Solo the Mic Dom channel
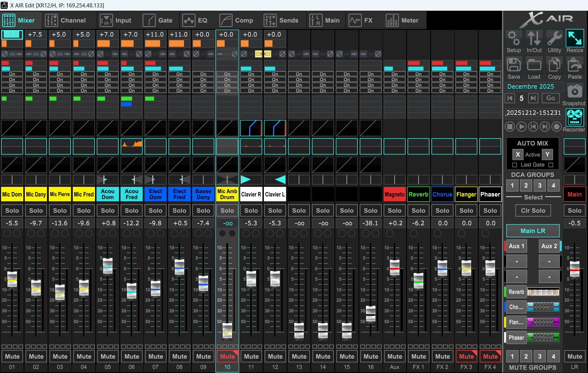The image size is (588, 373). point(12,211)
